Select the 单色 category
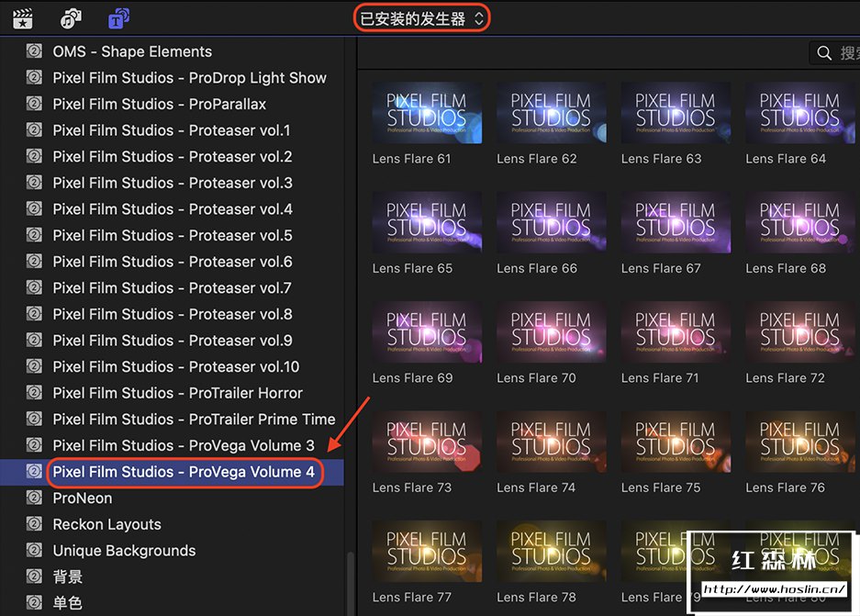 point(68,603)
